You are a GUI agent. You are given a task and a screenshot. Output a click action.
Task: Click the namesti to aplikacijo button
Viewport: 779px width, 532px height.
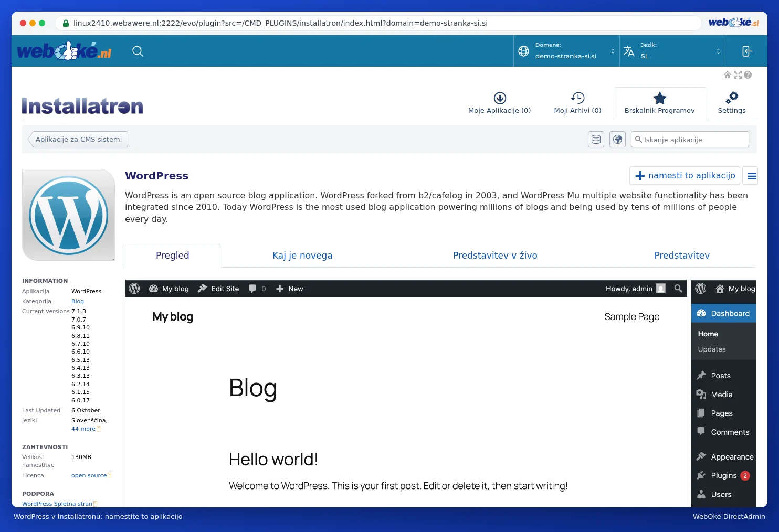pyautogui.click(x=685, y=176)
